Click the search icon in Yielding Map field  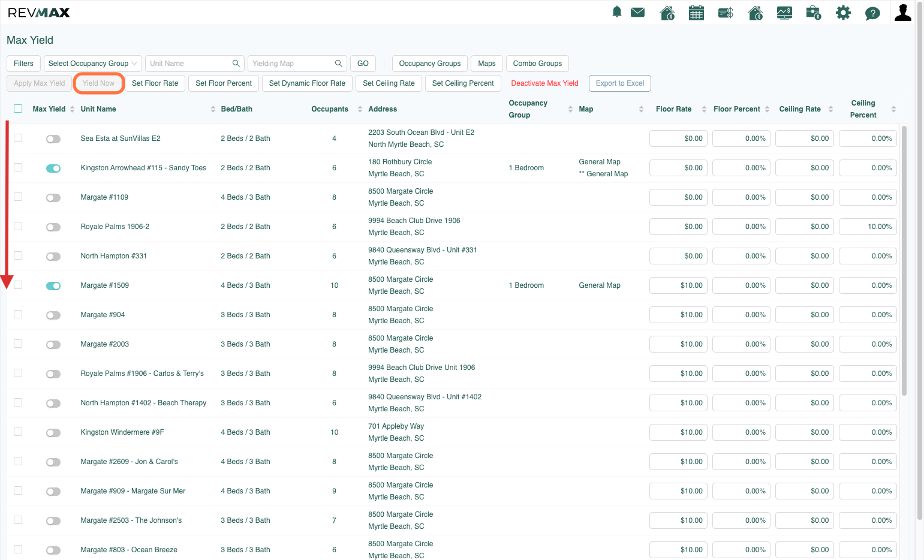click(x=339, y=64)
